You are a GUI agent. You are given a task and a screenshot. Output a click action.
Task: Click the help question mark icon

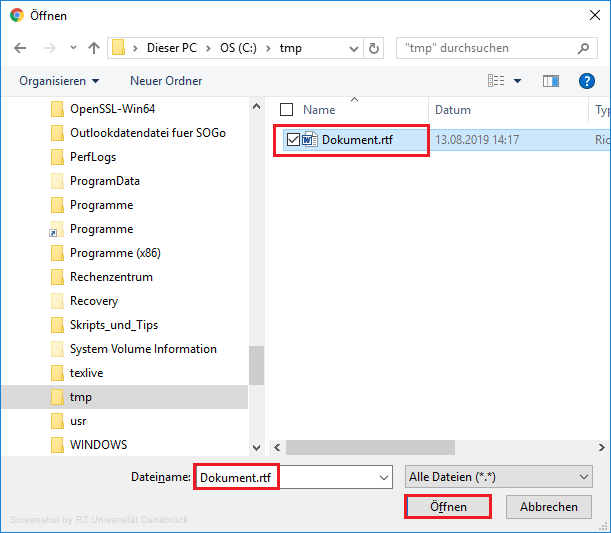[587, 81]
